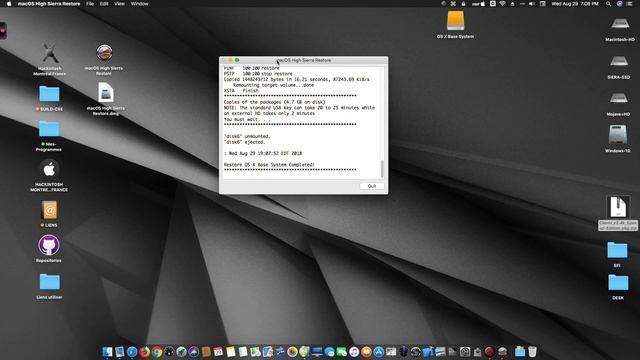This screenshot has height=360, width=640.
Task: Click the volume icon in menu bar
Action: coord(531,4)
